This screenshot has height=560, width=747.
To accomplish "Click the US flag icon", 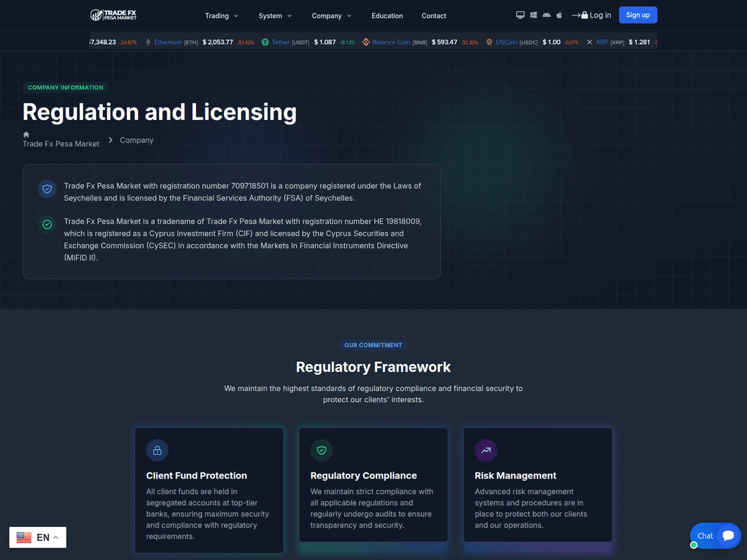I will point(24,538).
